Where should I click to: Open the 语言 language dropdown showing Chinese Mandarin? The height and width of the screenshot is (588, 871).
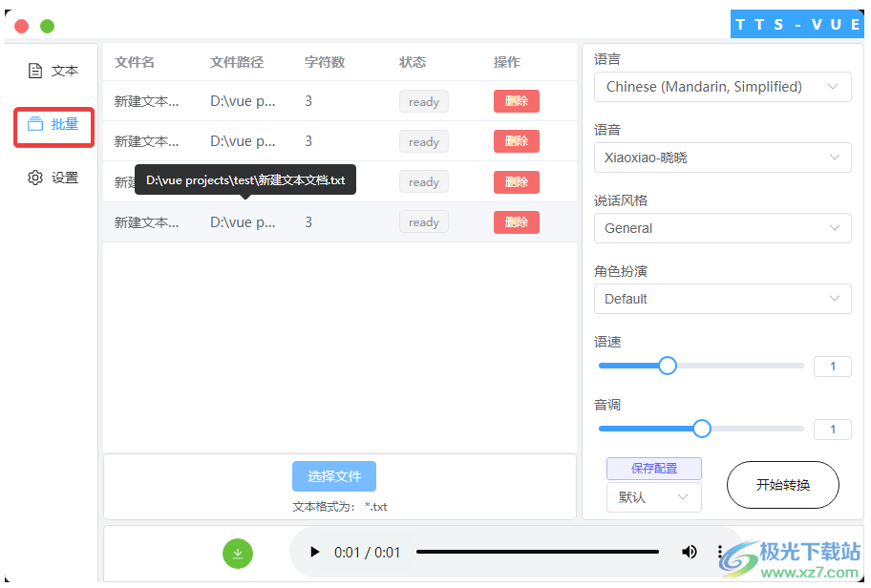pos(723,87)
